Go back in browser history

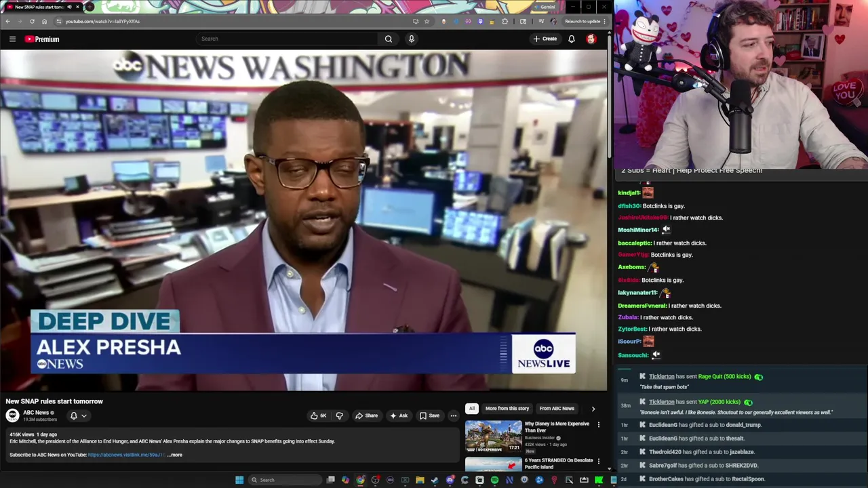[x=7, y=21]
